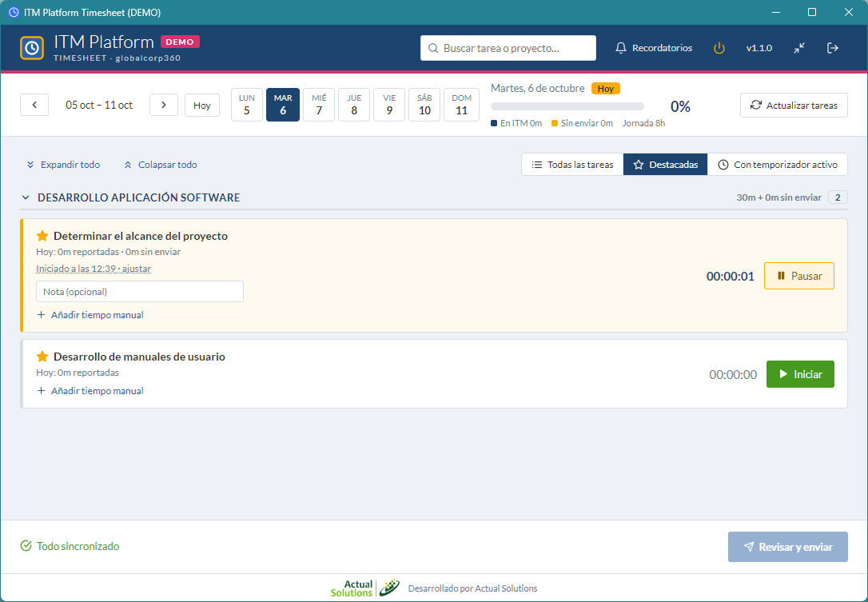Maximize the Timesheet window
This screenshot has width=868, height=602.
pos(812,12)
